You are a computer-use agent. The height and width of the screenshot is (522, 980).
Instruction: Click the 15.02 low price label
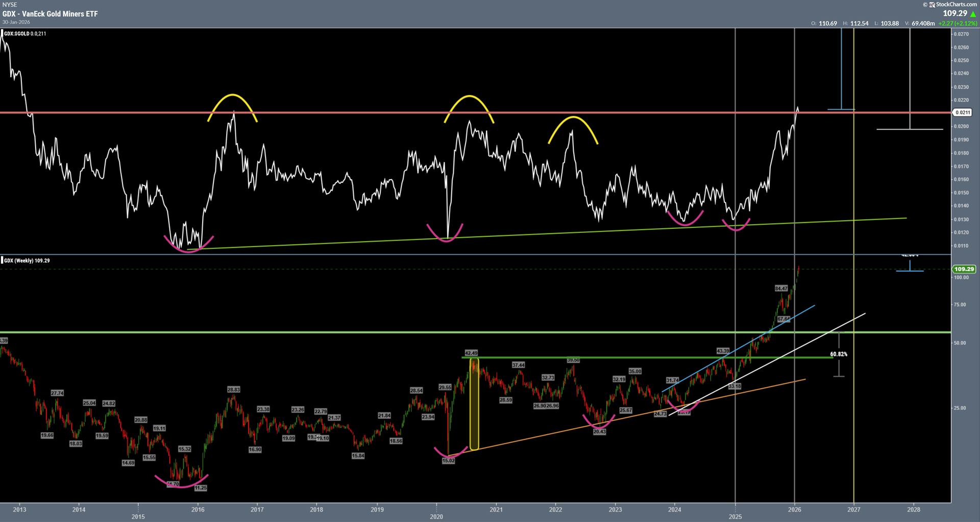click(448, 461)
